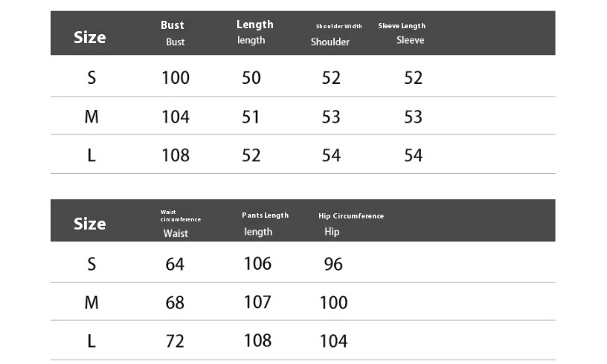The width and height of the screenshot is (607, 364).
Task: Select hip value 104 for size L
Action: click(333, 341)
